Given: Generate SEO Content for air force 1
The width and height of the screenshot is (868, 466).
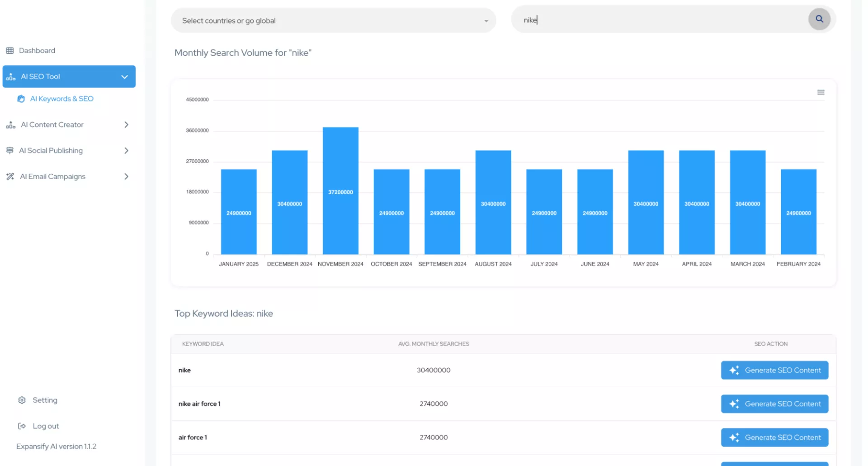Looking at the screenshot, I should click(774, 437).
